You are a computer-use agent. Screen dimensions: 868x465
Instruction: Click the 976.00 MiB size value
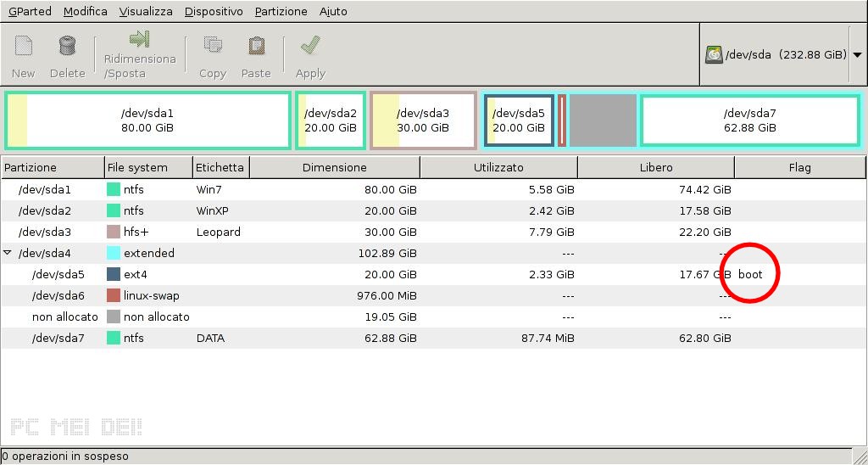(387, 295)
